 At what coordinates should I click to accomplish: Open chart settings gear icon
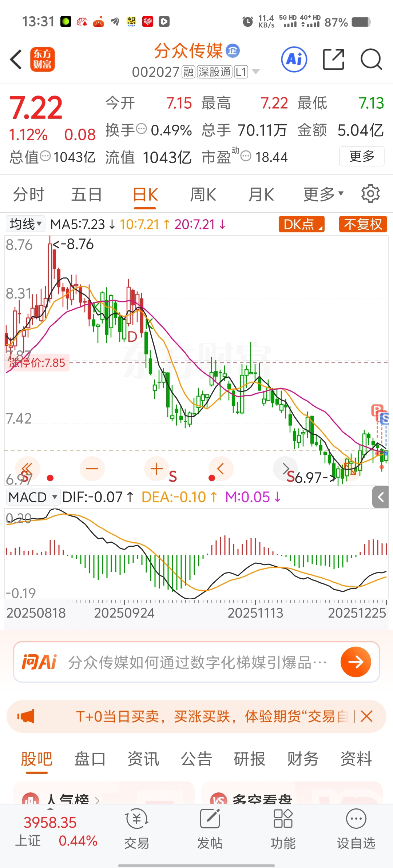370,194
